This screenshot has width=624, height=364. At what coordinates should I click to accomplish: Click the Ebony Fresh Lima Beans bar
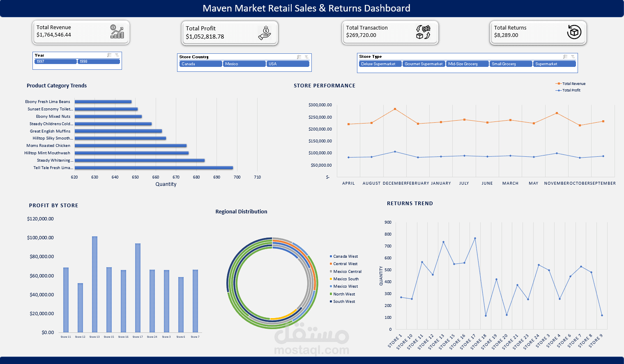click(x=103, y=102)
